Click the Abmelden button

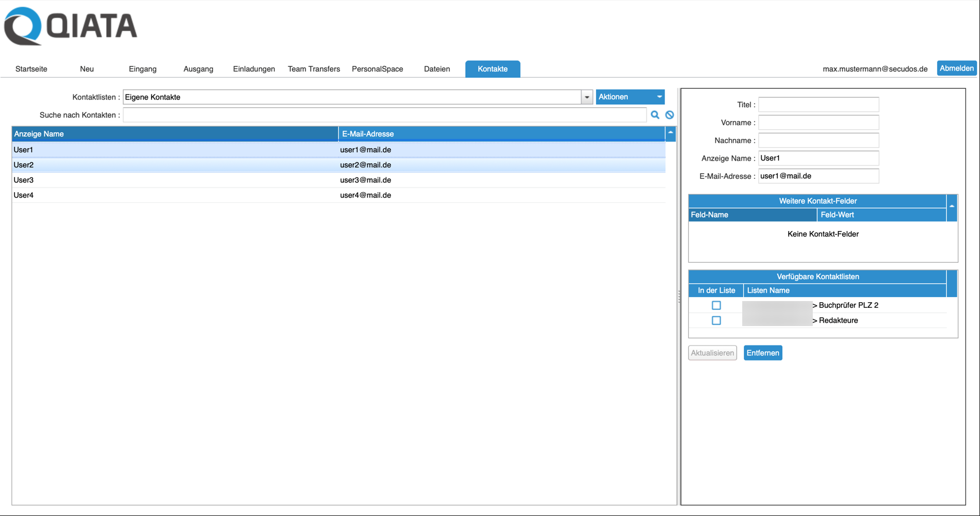pyautogui.click(x=956, y=68)
